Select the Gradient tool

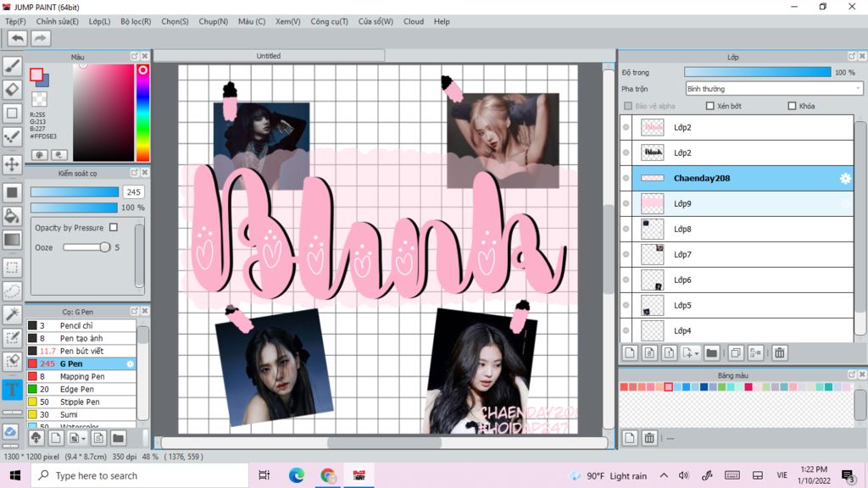tap(12, 240)
